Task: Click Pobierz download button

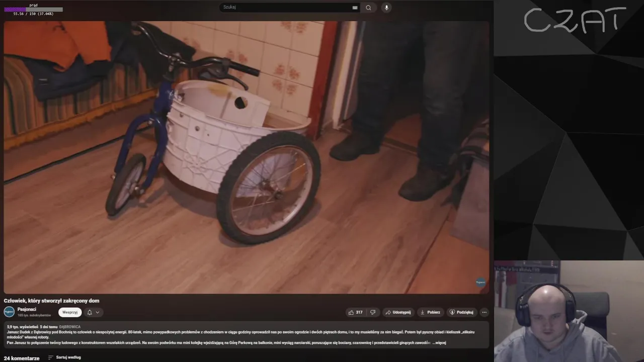Action: click(430, 312)
